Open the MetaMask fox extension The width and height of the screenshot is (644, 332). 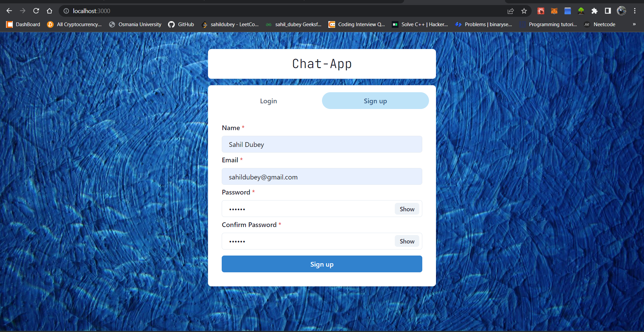click(554, 11)
